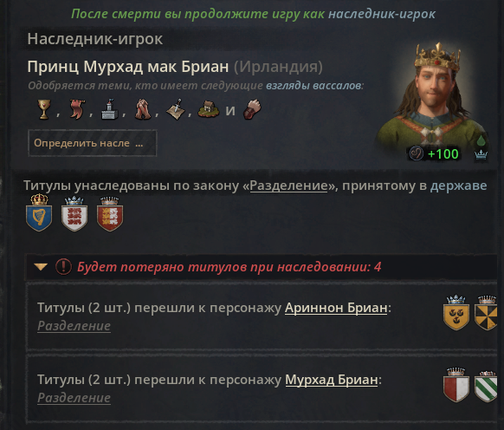
Task: Click the golden shield with three emblems
Action: [x=456, y=312]
